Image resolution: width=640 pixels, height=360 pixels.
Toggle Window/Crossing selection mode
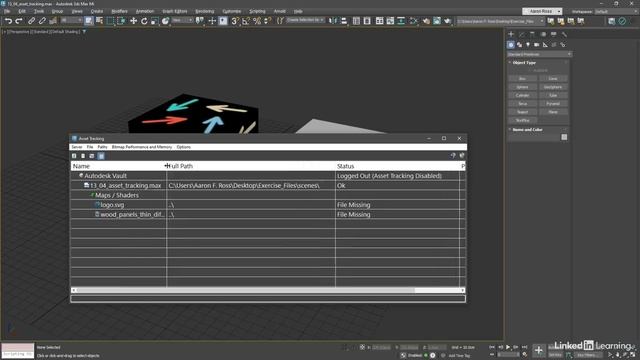[x=121, y=21]
